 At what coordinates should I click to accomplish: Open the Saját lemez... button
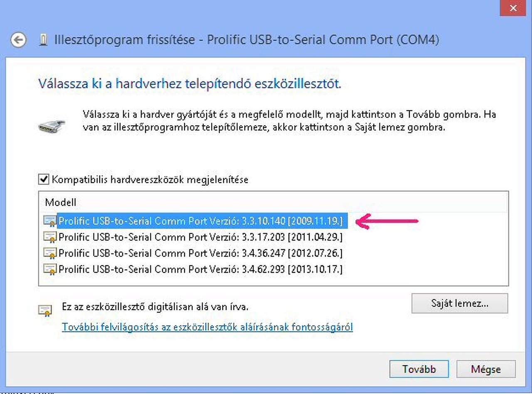[460, 303]
